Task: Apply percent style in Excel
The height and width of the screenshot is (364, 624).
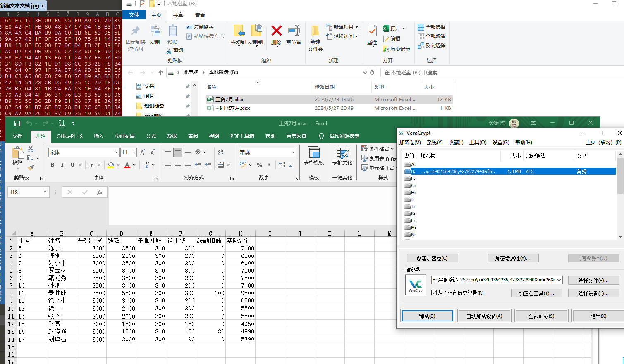Action: pos(259,165)
